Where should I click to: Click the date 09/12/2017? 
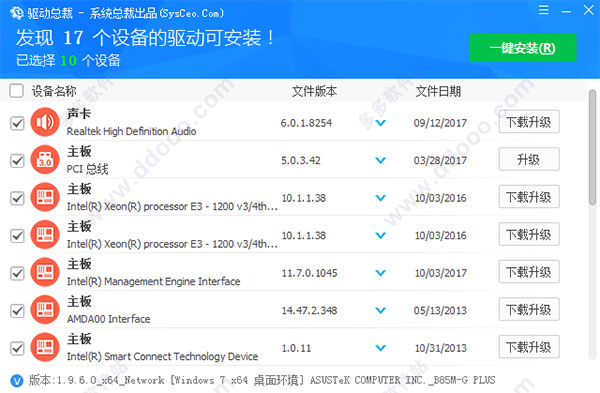[440, 123]
